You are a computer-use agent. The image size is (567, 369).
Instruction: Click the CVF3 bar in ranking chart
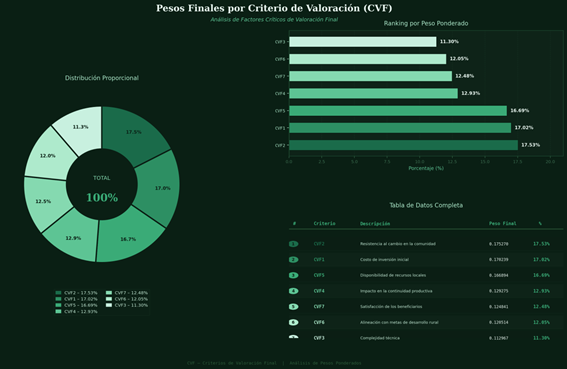(363, 42)
